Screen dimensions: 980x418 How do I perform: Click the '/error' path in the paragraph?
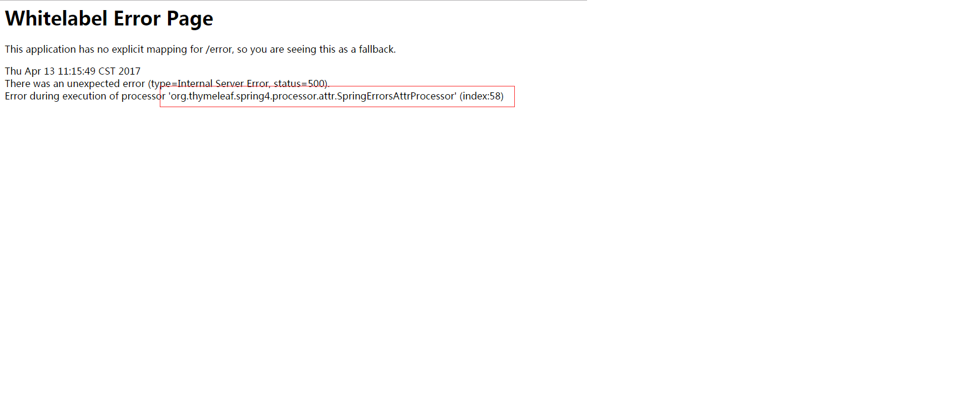(x=219, y=49)
